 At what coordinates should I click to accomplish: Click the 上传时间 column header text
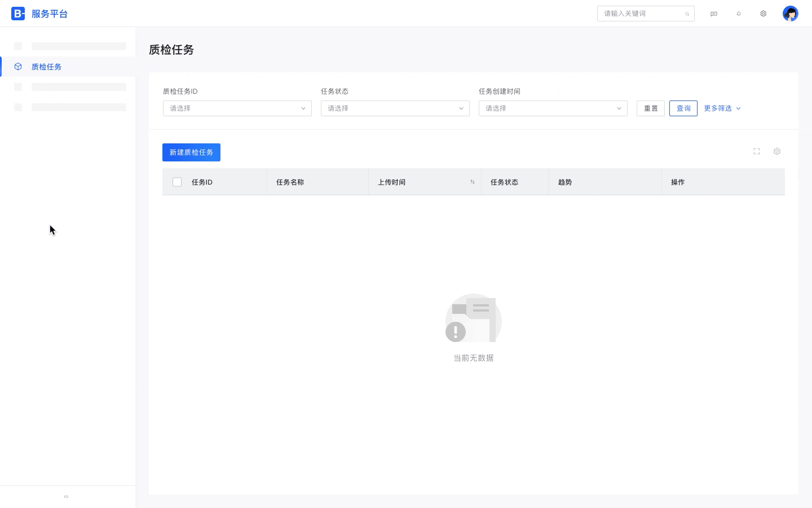[x=391, y=182]
